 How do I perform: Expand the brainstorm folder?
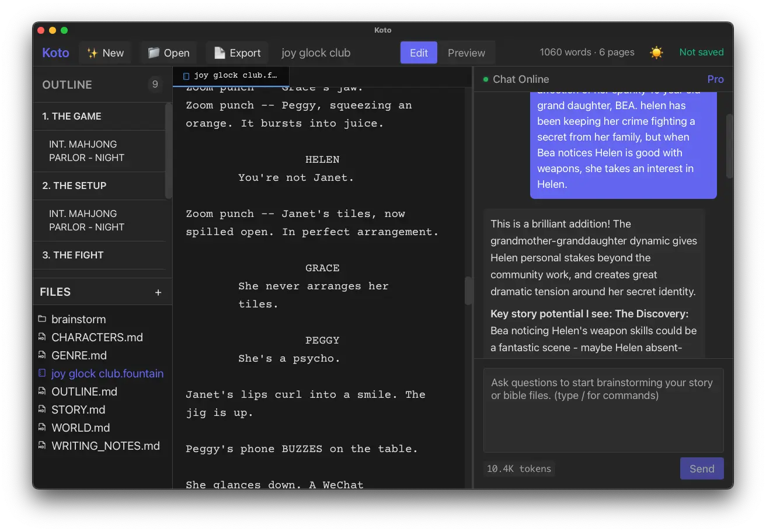pos(78,319)
